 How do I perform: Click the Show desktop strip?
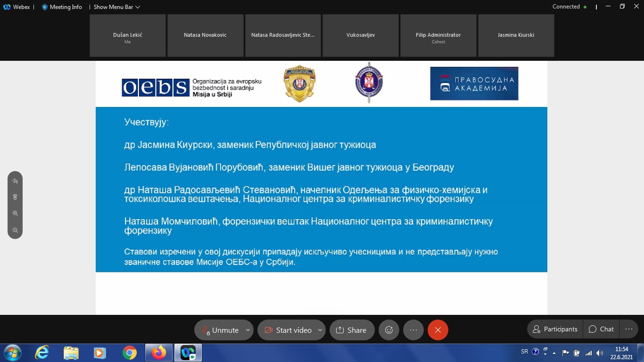click(x=641, y=353)
